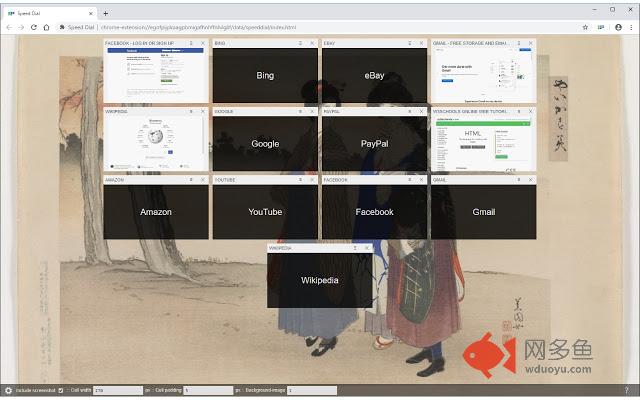Image resolution: width=640 pixels, height=400 pixels.
Task: Open the Amazon dial tile
Action: coord(156,212)
